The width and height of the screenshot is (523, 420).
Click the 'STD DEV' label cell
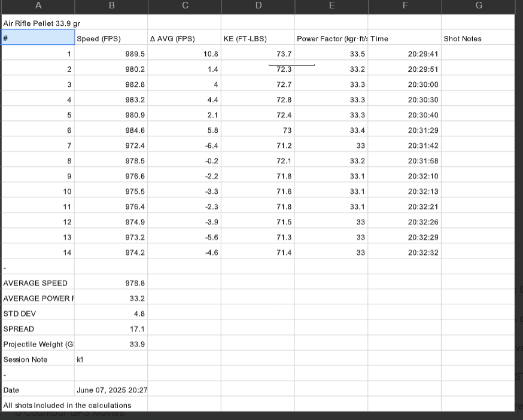click(x=38, y=314)
